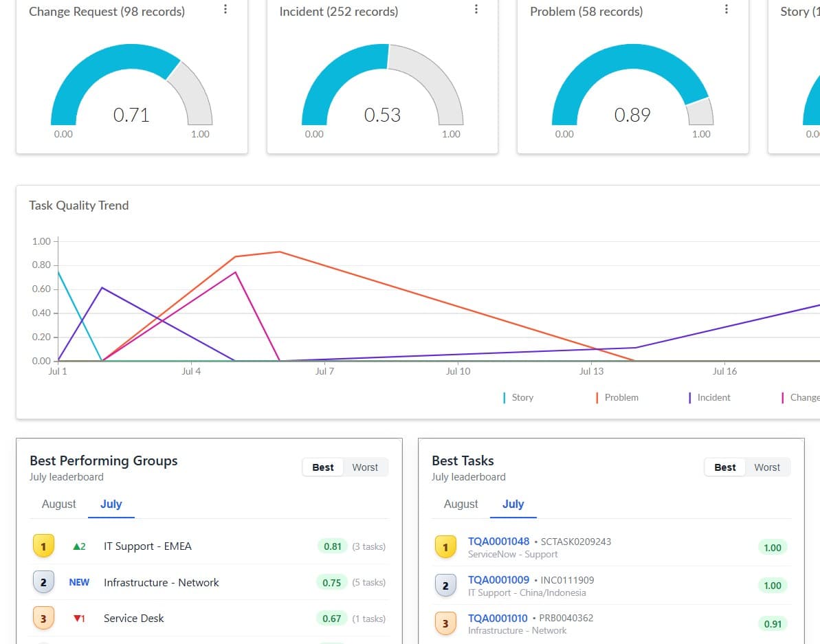Open July tab in Best Tasks panel
Viewport: 820px width, 644px height.
(x=513, y=504)
